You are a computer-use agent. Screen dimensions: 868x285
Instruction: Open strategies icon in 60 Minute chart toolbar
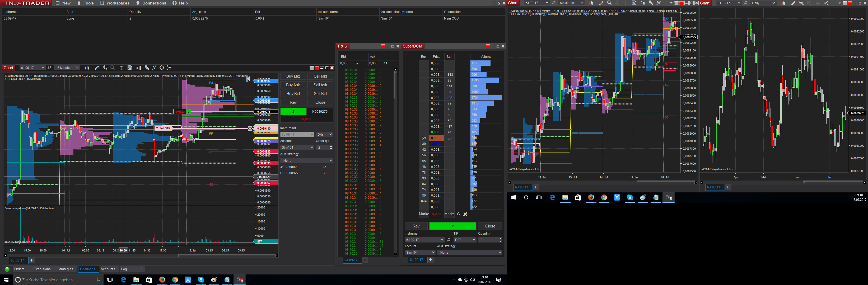(x=659, y=3)
